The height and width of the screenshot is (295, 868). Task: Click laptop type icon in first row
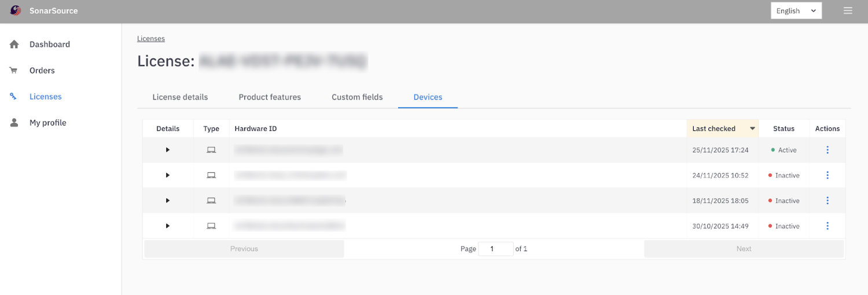click(211, 150)
